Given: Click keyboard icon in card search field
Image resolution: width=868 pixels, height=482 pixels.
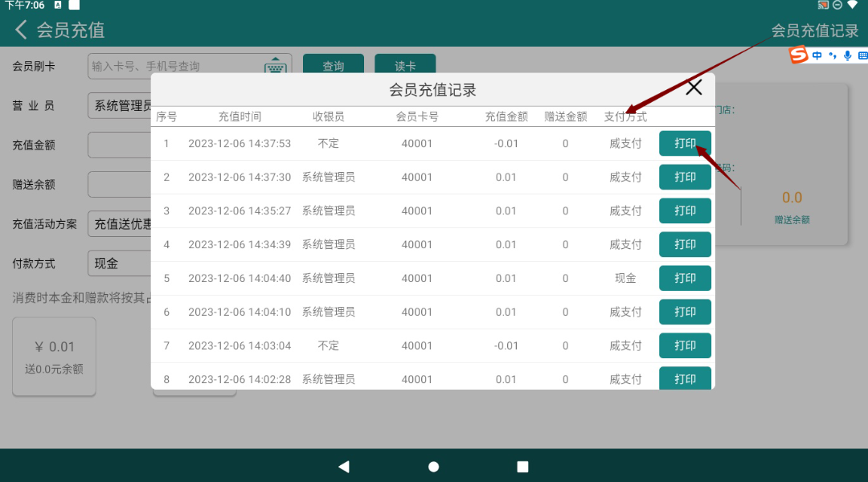Looking at the screenshot, I should click(x=276, y=67).
